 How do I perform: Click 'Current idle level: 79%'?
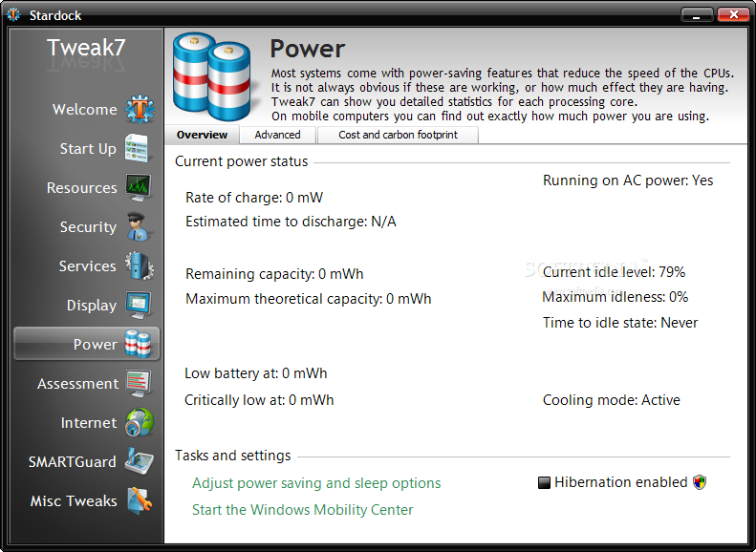[x=614, y=272]
